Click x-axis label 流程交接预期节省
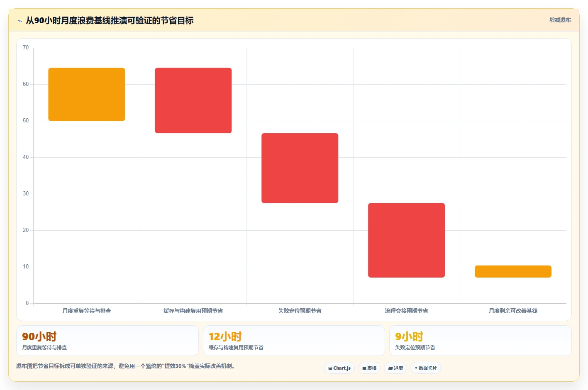588x390 pixels. 407,311
